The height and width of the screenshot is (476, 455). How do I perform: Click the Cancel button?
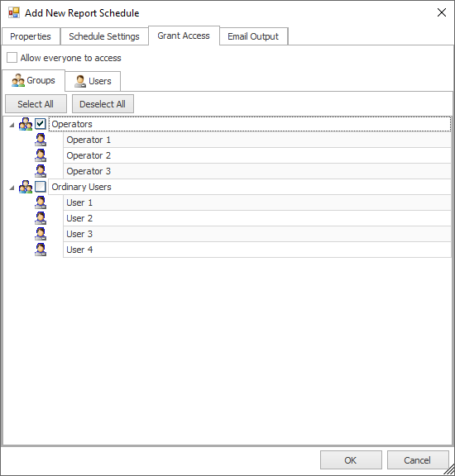coord(418,460)
